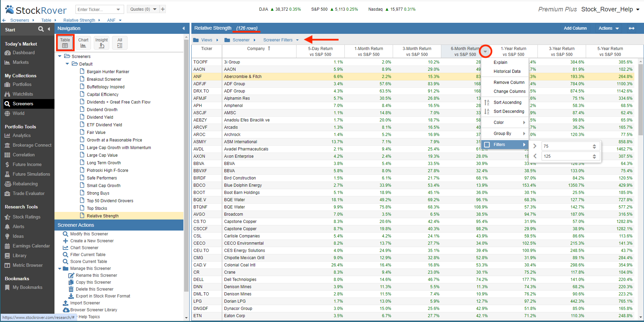Click the Start panel search magnifier

tap(41, 29)
